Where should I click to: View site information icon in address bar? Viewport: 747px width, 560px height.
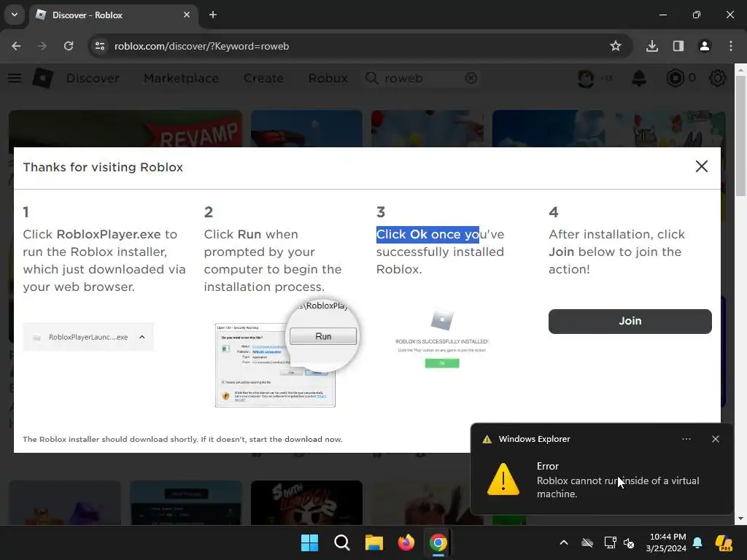coord(100,46)
